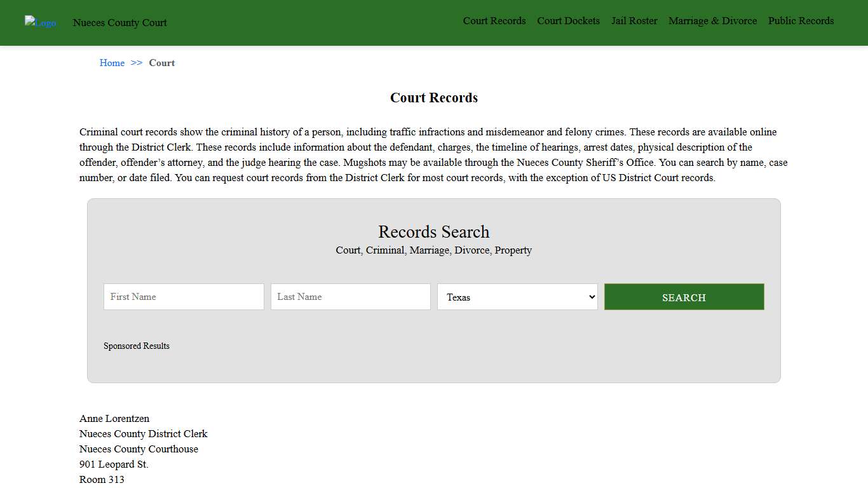
Task: Click the Court breadcrumb label
Action: coord(161,62)
